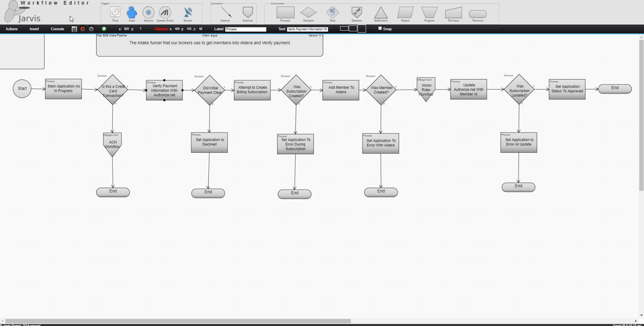
Task: Click the power icon in toolbar
Action: [91, 29]
